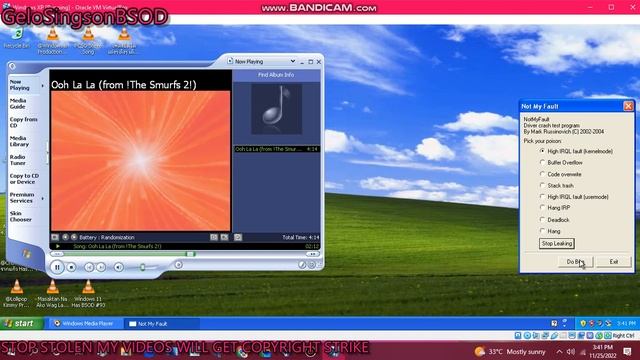The width and height of the screenshot is (640, 360).
Task: Open the Masakitan Na VLC desktop file
Action: click(52, 294)
